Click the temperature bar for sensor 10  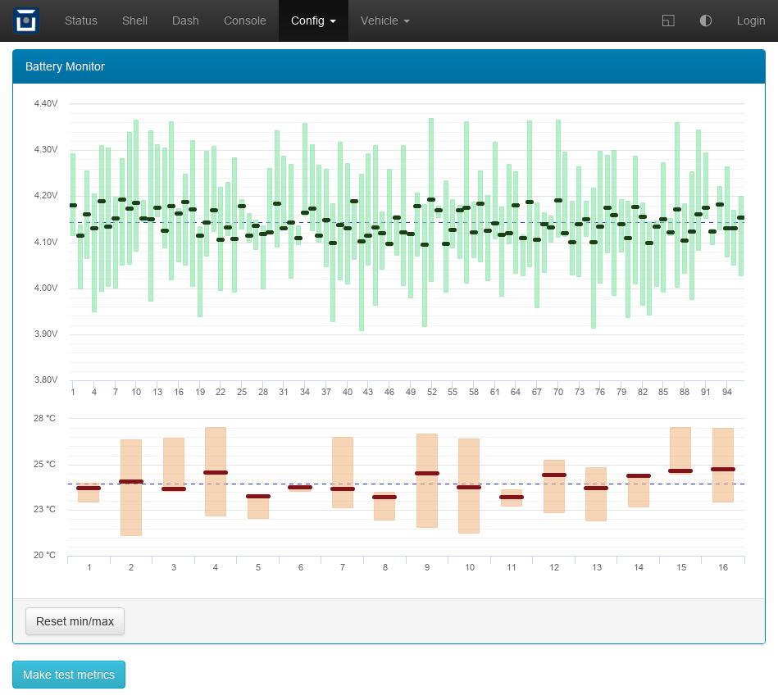[469, 508]
